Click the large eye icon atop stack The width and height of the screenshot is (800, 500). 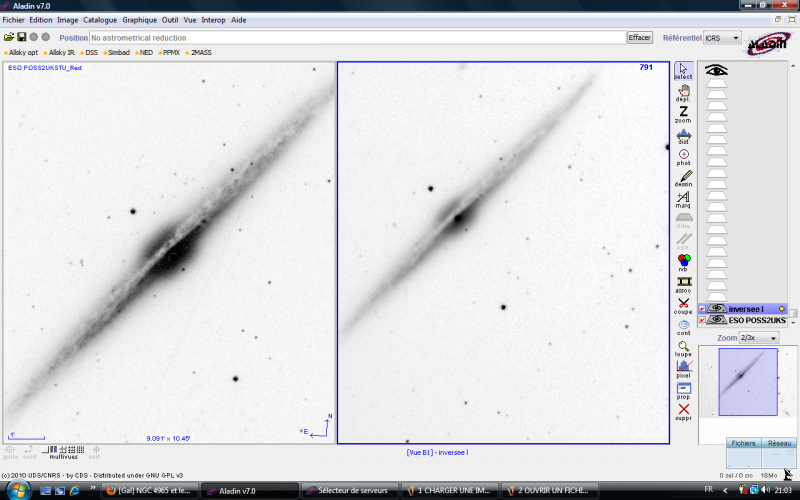[x=716, y=70]
